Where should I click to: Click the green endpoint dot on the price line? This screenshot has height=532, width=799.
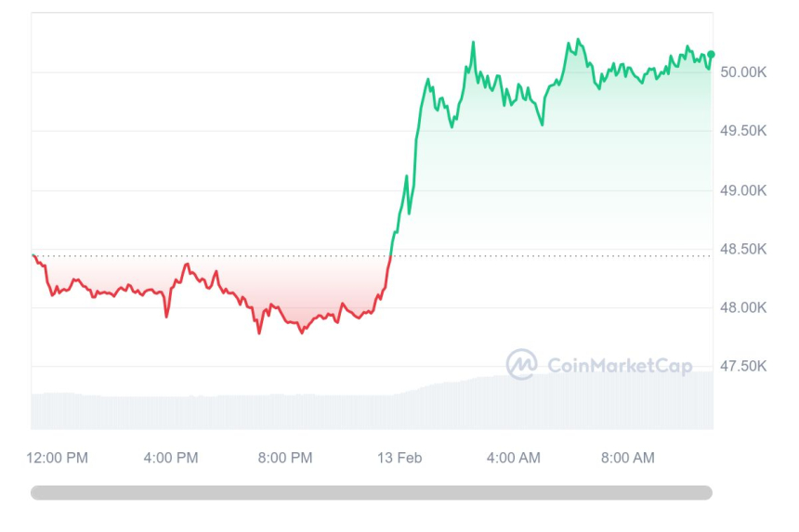coord(711,55)
